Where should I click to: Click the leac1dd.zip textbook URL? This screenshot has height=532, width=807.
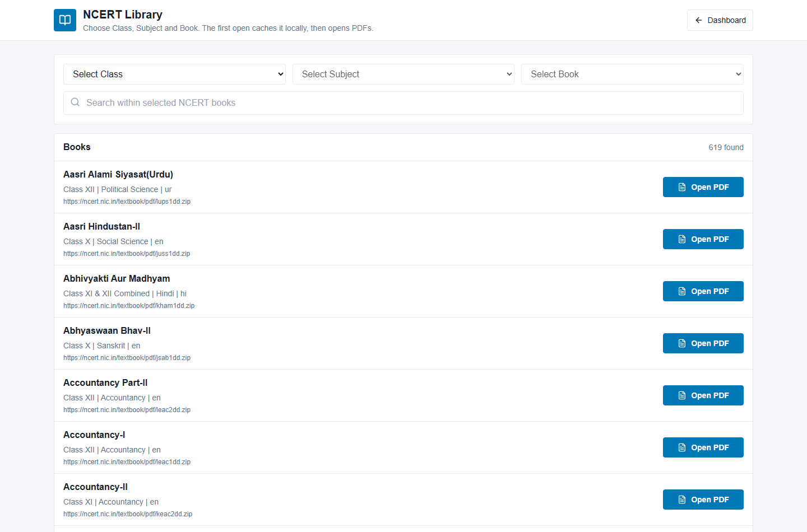point(127,462)
